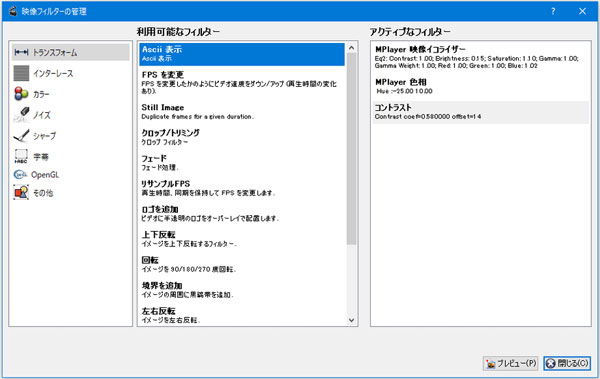Click the available filters scrollbar thumb
Screen dimensions: 600x379
(x=351, y=149)
